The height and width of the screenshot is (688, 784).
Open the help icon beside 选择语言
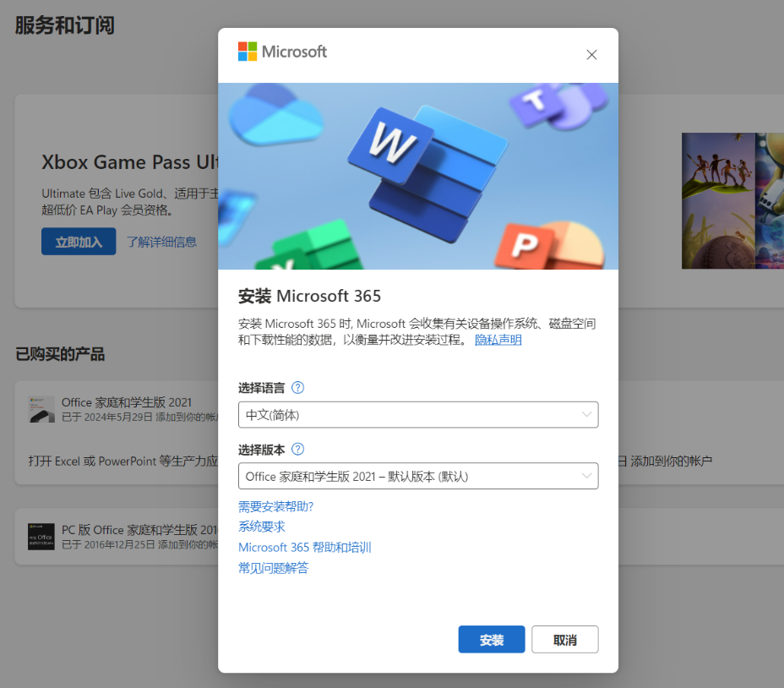click(x=297, y=388)
